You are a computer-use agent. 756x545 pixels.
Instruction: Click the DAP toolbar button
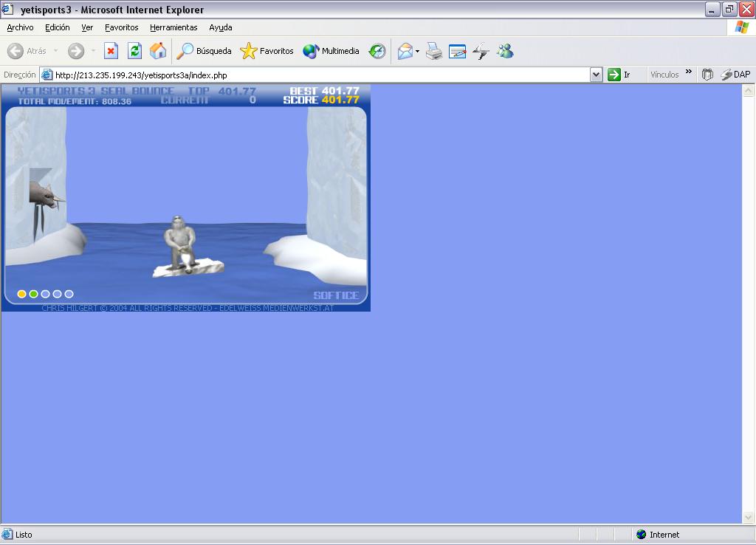(736, 75)
